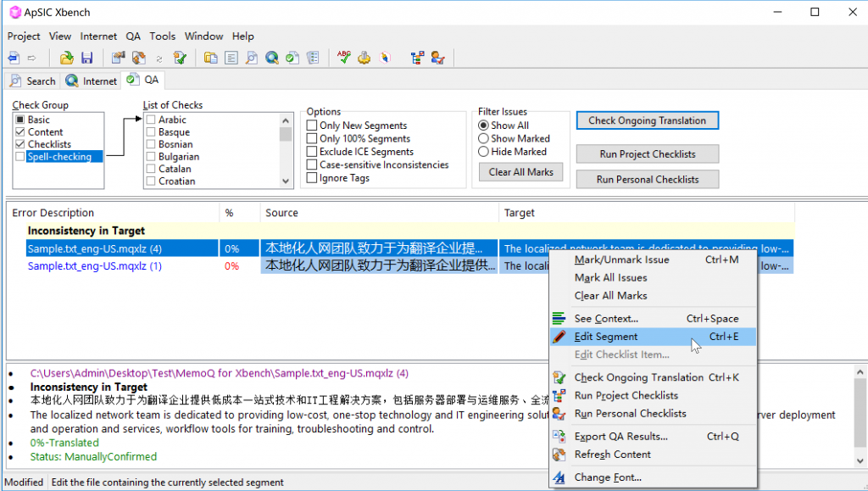
Task: Click the Save Project floppy disk icon
Action: click(x=86, y=58)
